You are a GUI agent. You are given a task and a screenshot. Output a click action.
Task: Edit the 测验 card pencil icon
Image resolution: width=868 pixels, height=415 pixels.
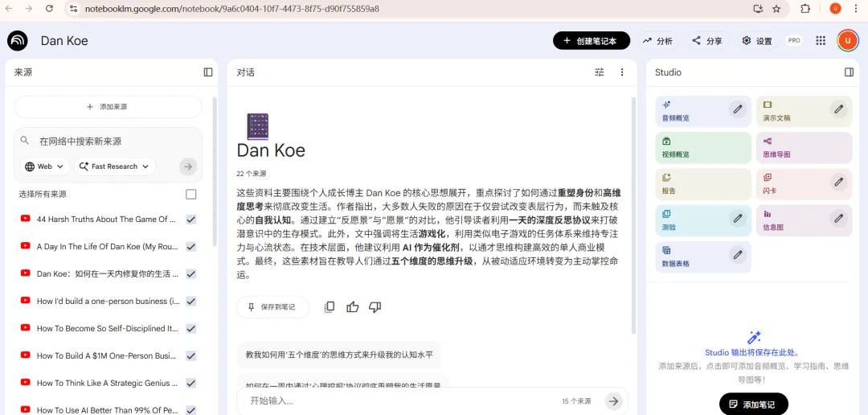[737, 218]
